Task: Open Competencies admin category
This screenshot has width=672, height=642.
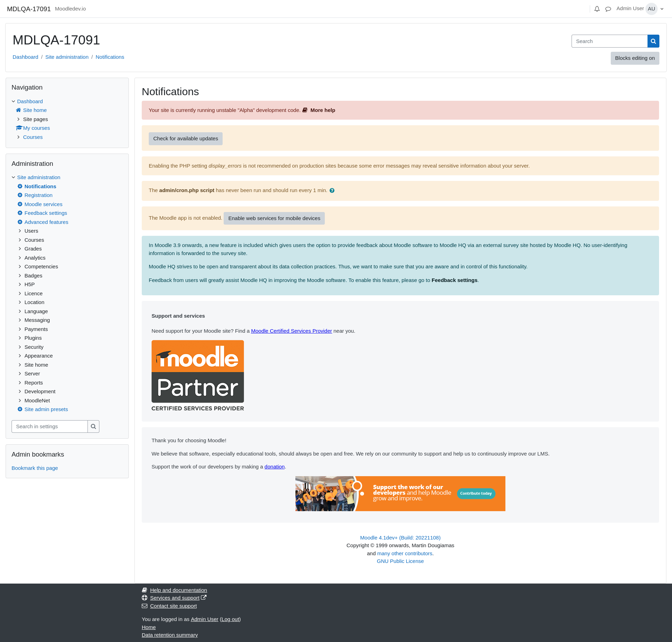Action: [x=41, y=267]
